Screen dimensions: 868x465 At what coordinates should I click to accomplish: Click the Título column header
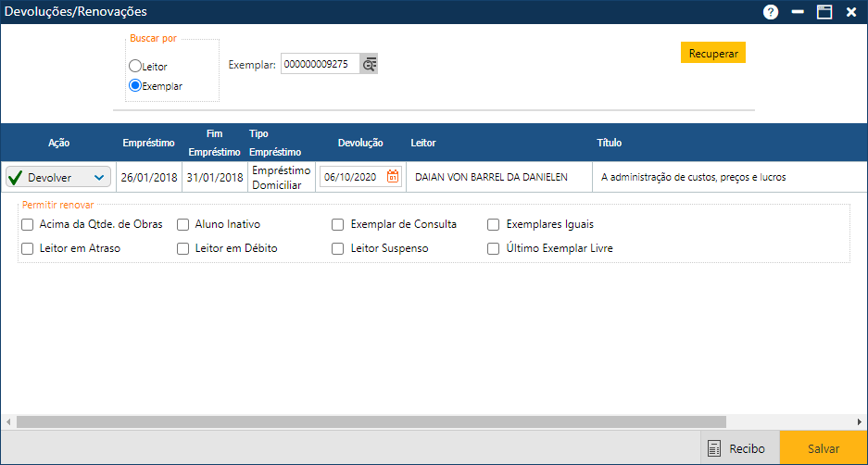[609, 143]
